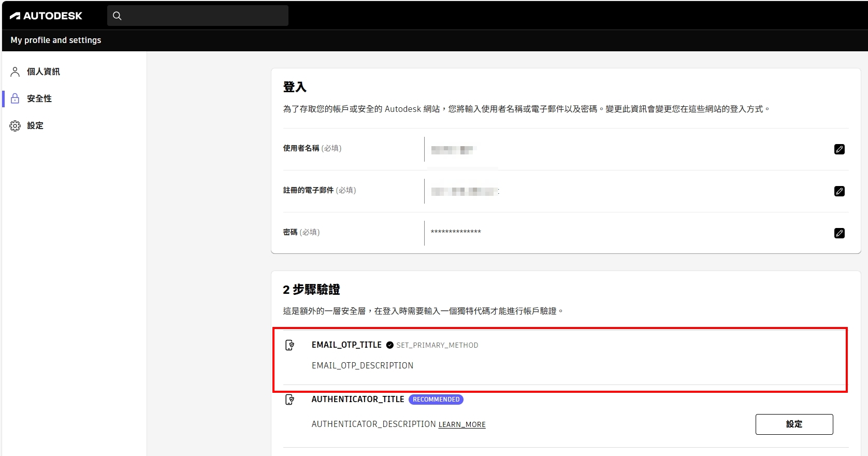Click the My profile and settings title

(x=56, y=40)
